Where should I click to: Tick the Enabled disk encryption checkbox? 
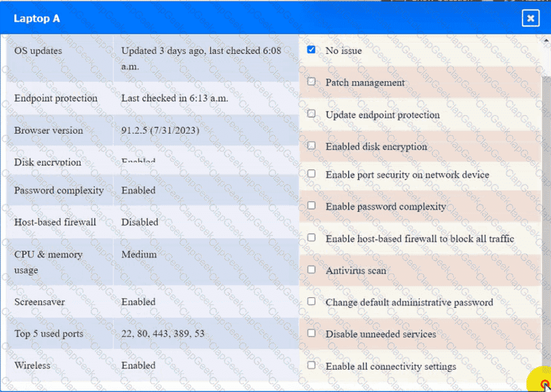pos(311,146)
